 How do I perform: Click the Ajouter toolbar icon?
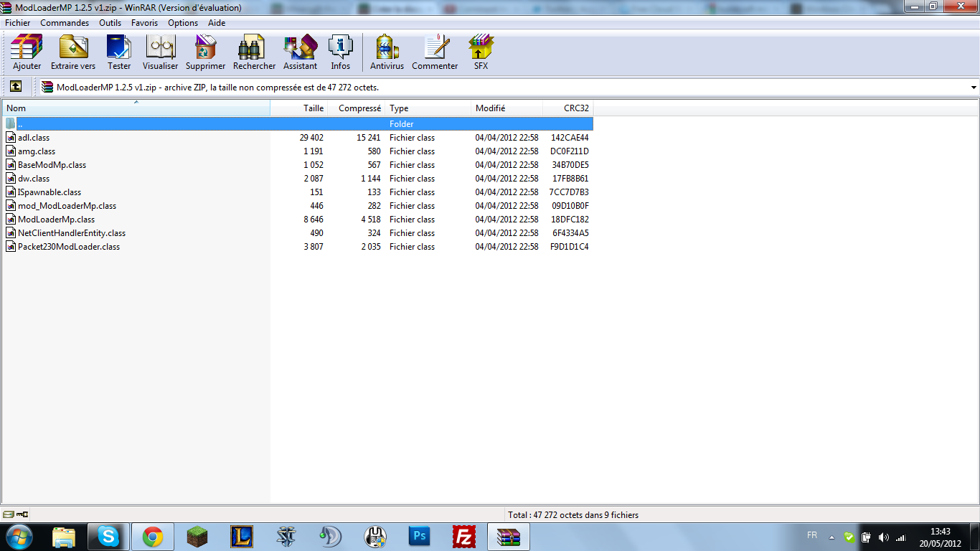click(27, 52)
